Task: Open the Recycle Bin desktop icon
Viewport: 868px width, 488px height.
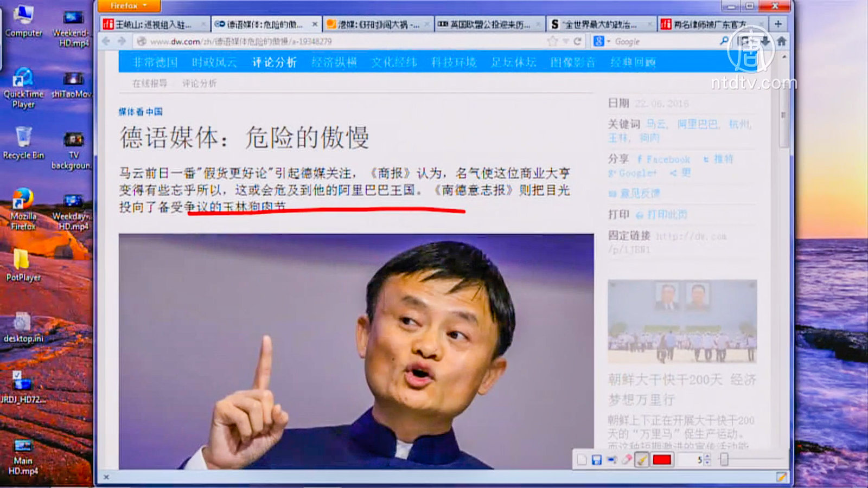Action: pyautogui.click(x=23, y=143)
